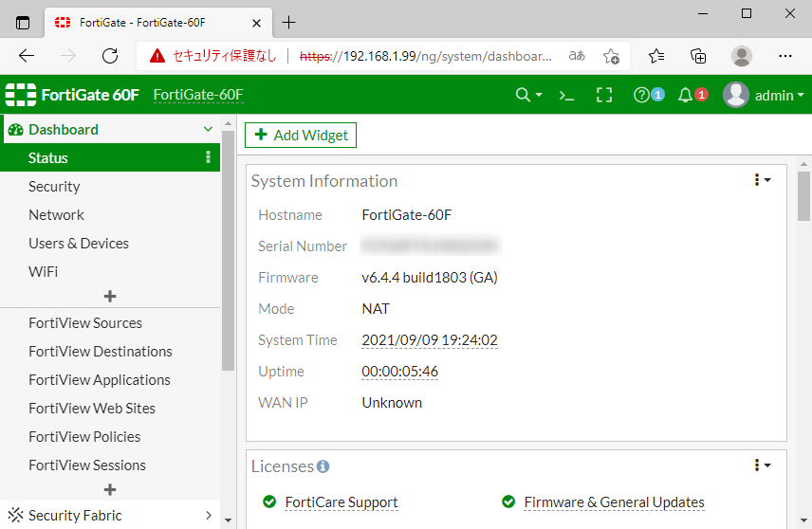Open FortiView Web Sites
Viewport: 812px width, 529px height.
click(x=92, y=409)
